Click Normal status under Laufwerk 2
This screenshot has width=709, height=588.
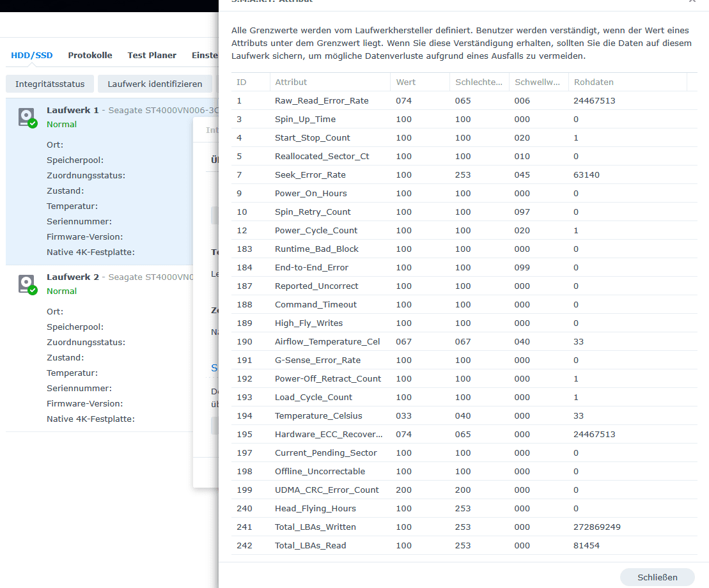click(61, 291)
